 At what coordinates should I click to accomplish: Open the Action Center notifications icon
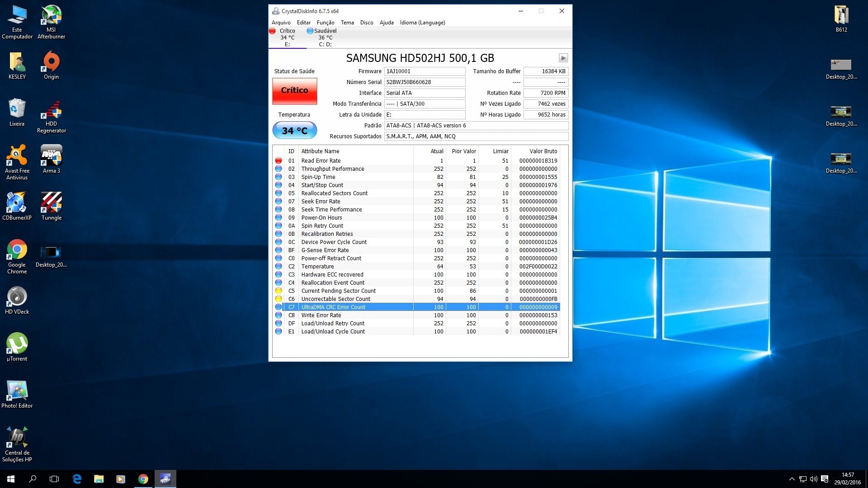point(825,479)
